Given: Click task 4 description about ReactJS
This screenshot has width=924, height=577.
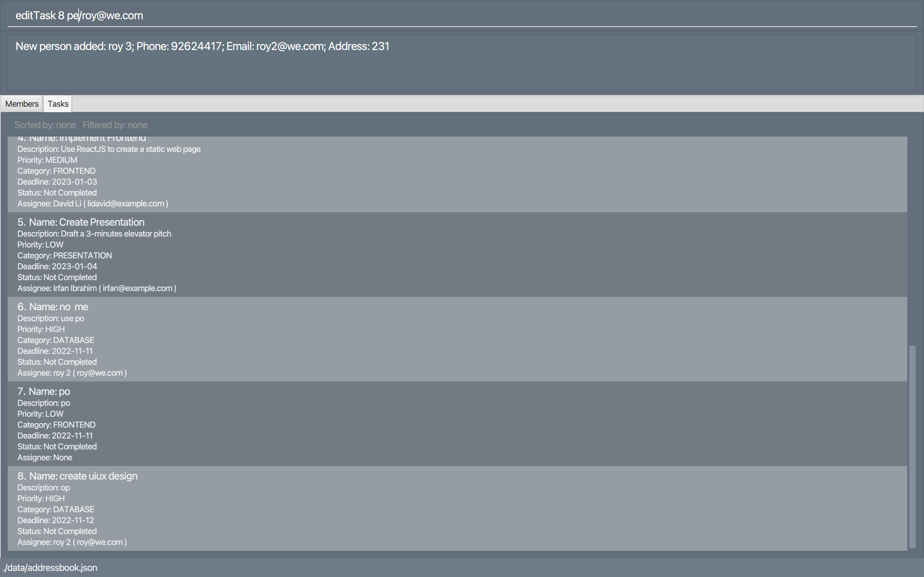Looking at the screenshot, I should [x=109, y=149].
